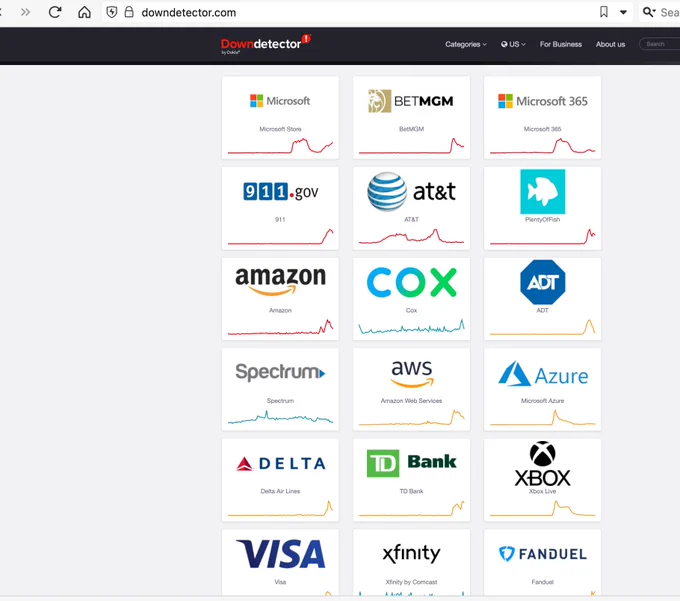The image size is (680, 601).
Task: Click the BetMGM name label
Action: coord(411,129)
